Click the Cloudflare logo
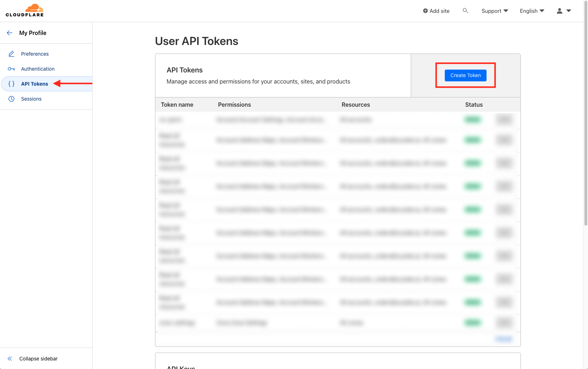 tap(24, 10)
